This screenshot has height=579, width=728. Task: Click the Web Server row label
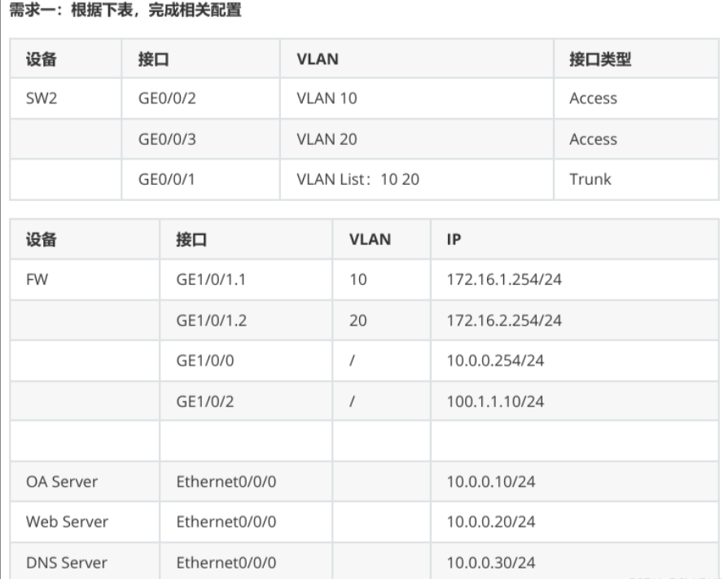[x=67, y=522]
